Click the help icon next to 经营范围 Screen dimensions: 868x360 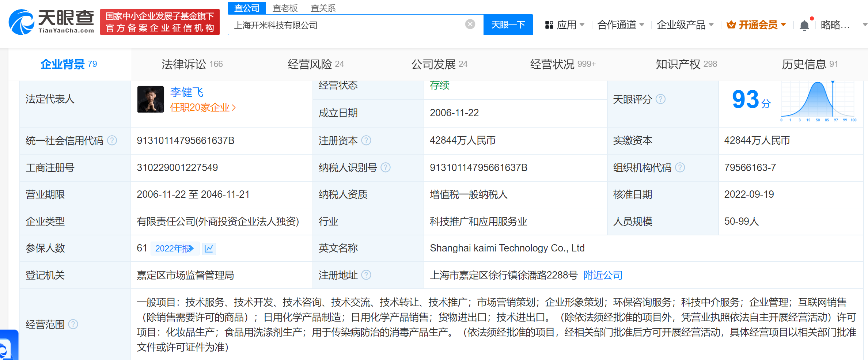point(73,324)
